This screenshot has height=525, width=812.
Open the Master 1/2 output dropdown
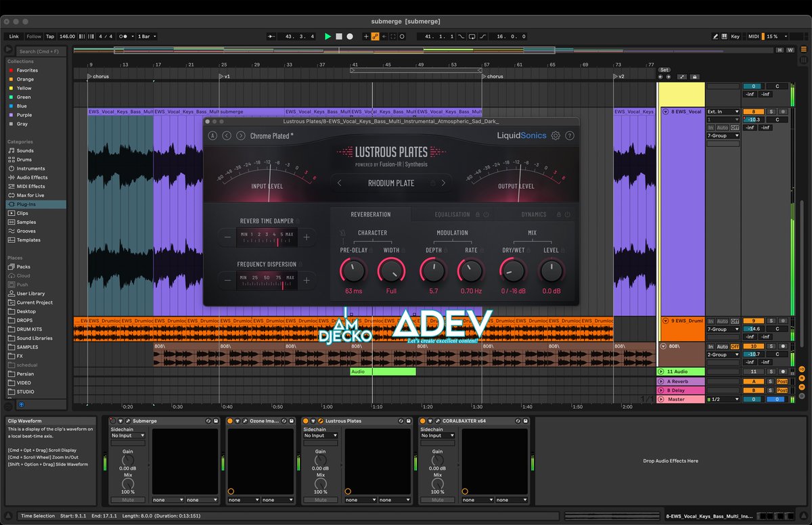[723, 399]
